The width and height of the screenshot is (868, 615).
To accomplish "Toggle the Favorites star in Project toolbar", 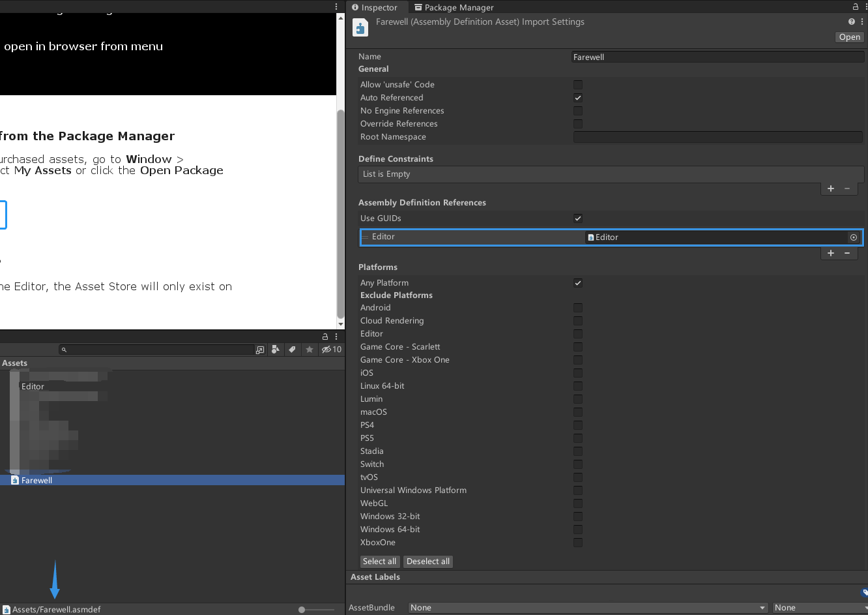I will click(310, 350).
